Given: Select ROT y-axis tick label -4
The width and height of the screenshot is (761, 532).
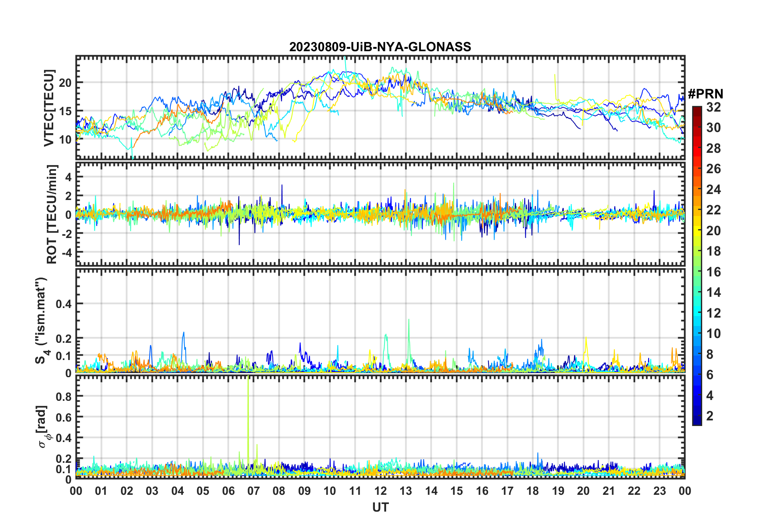Looking at the screenshot, I should [67, 252].
